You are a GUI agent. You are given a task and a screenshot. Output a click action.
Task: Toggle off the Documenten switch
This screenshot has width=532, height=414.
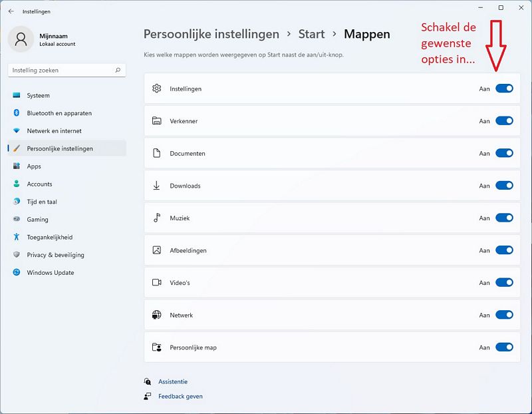504,153
